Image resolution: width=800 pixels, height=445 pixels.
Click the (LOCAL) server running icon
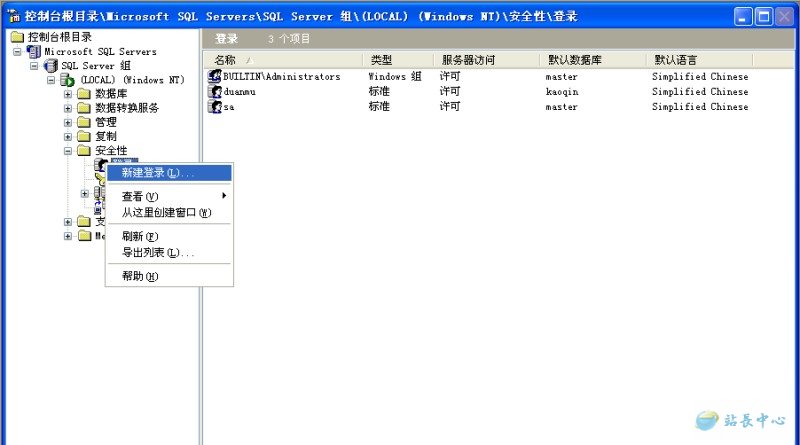67,80
